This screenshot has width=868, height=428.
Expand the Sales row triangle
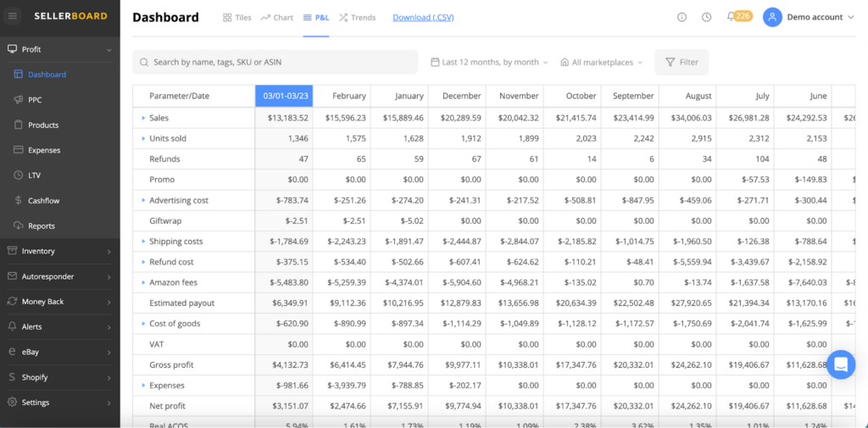[142, 118]
